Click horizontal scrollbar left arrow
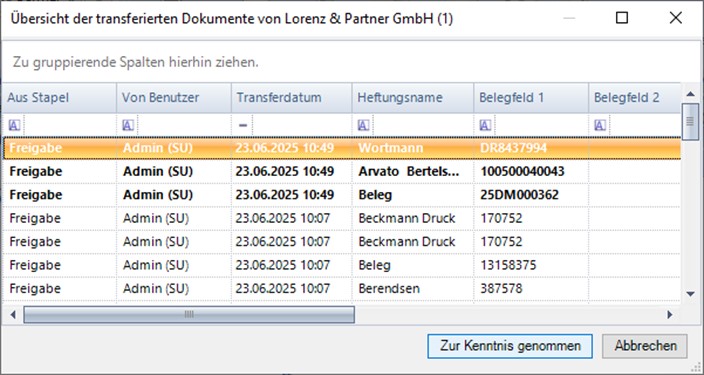The height and width of the screenshot is (375, 704). pos(13,314)
